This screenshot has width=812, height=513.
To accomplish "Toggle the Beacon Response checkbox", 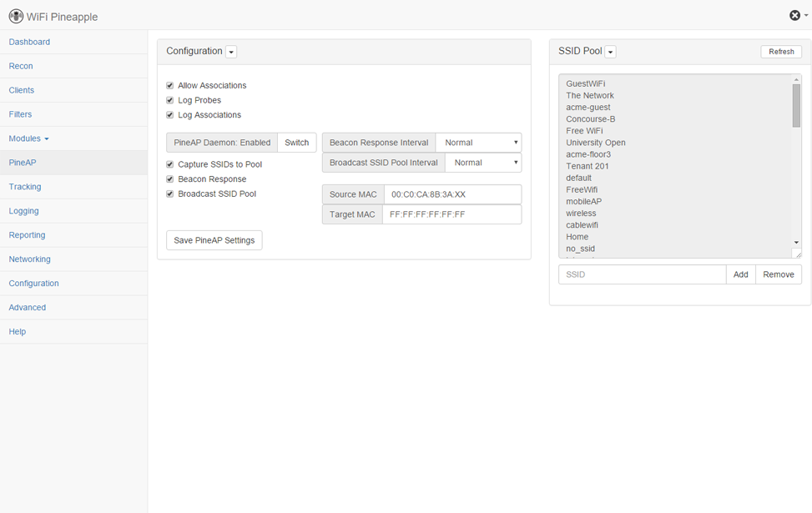I will (170, 179).
